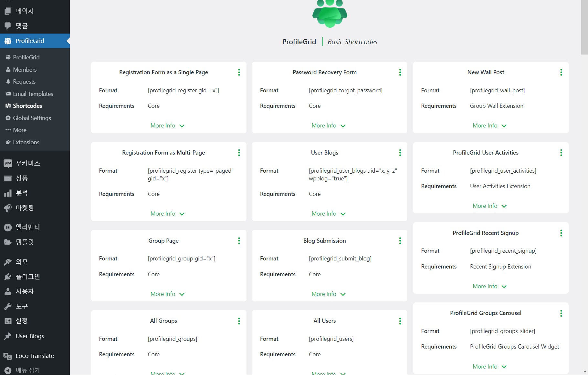Click the [profilegrid_groups_slider] shortcode text

tap(503, 331)
